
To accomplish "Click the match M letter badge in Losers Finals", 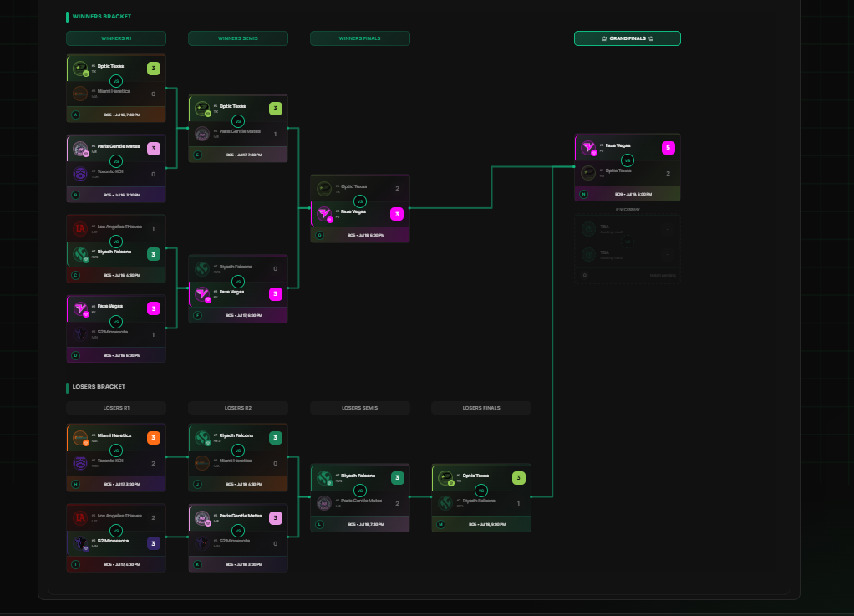I will [440, 525].
